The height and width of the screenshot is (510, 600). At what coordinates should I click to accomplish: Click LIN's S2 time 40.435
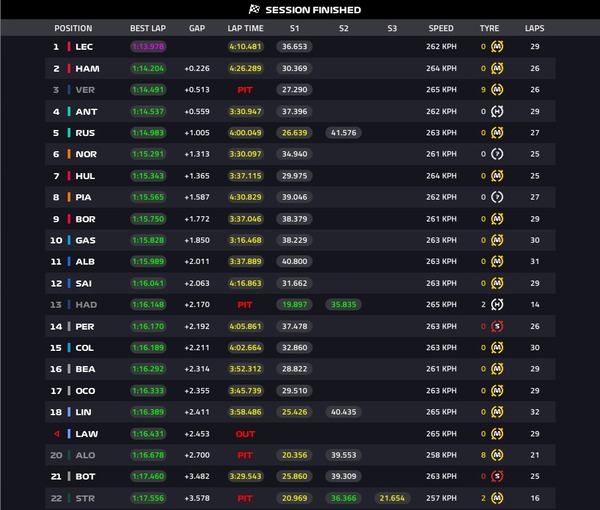point(343,412)
